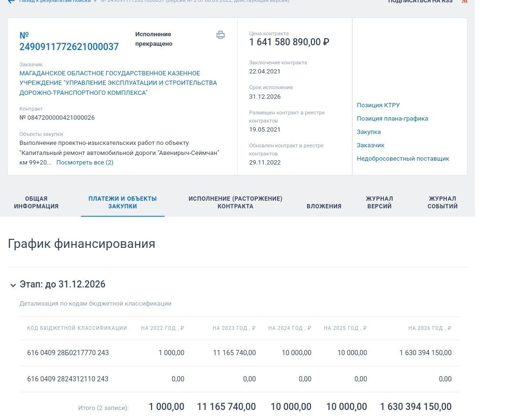Click the На 2022 год column header

(162, 328)
